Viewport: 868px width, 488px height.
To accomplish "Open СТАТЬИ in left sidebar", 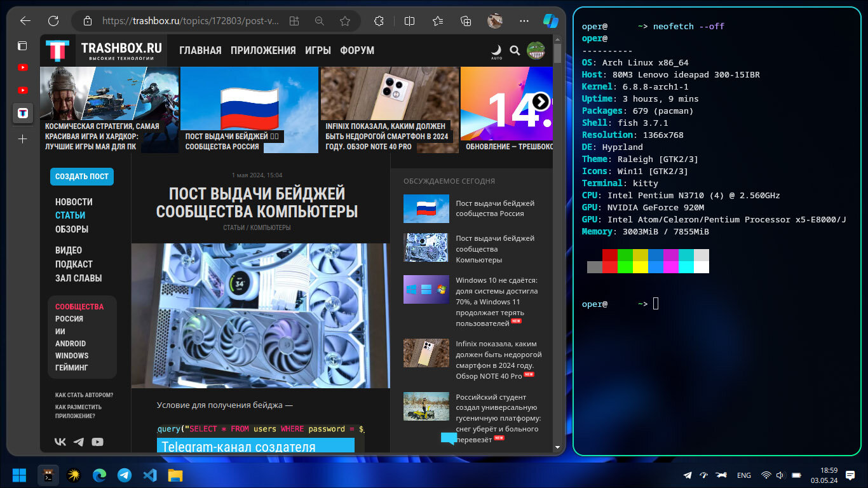I will click(x=70, y=215).
